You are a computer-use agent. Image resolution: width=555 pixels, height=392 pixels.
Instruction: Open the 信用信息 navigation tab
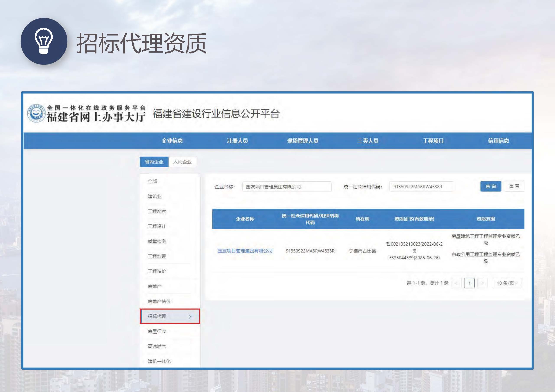click(x=498, y=141)
